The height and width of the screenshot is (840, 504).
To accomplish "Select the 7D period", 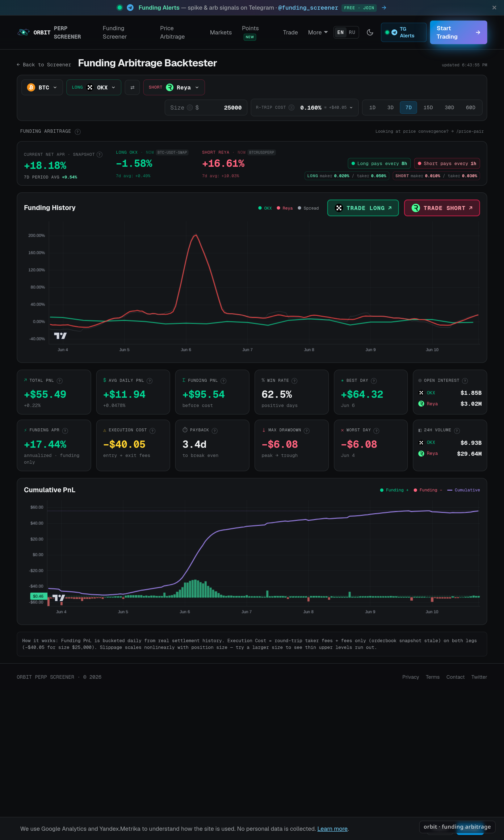I will (x=408, y=108).
